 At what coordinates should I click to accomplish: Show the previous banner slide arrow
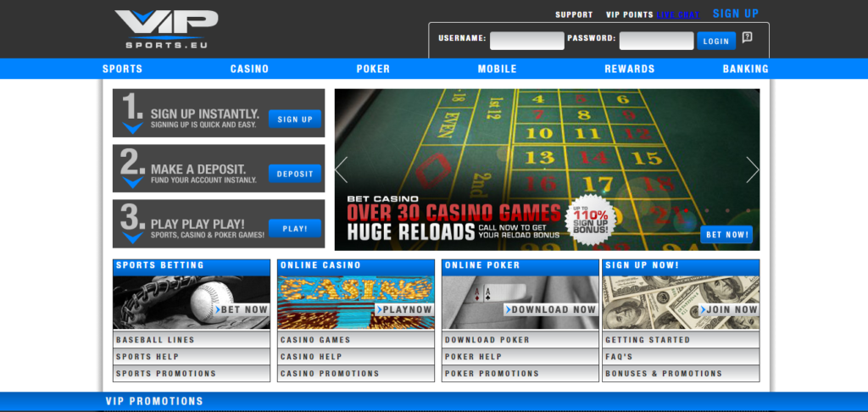342,170
